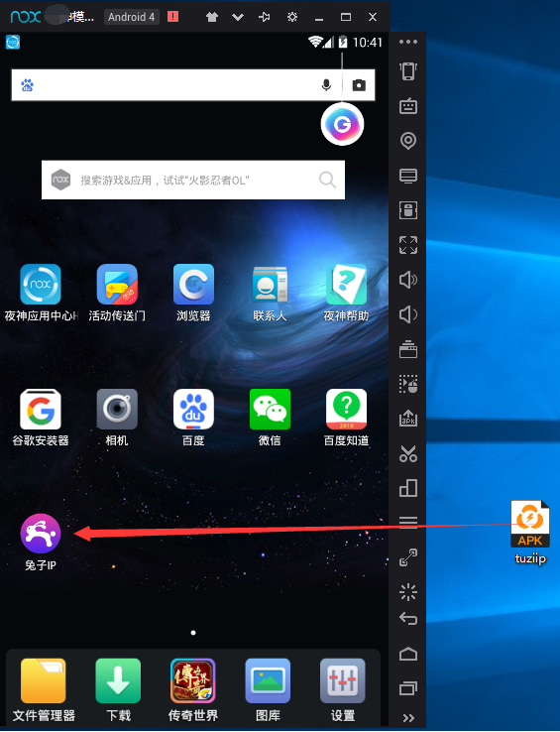Launch the 兔子IP app

[x=41, y=534]
